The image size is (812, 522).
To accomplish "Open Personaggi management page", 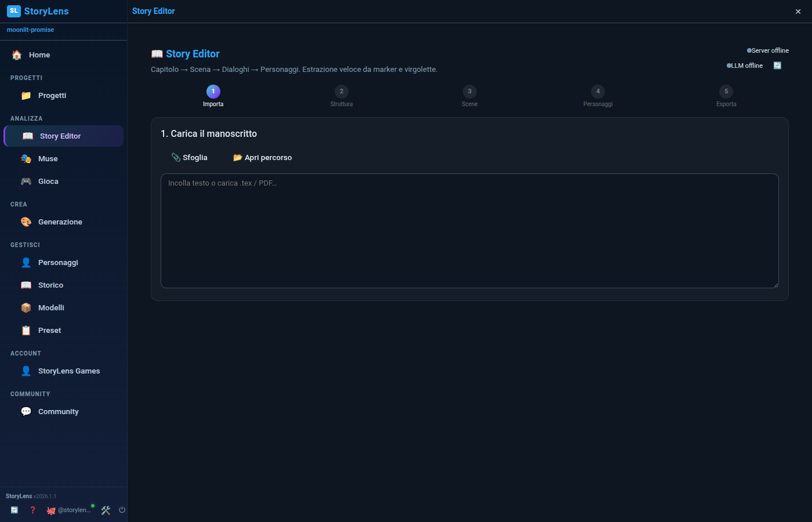I will pos(63,263).
